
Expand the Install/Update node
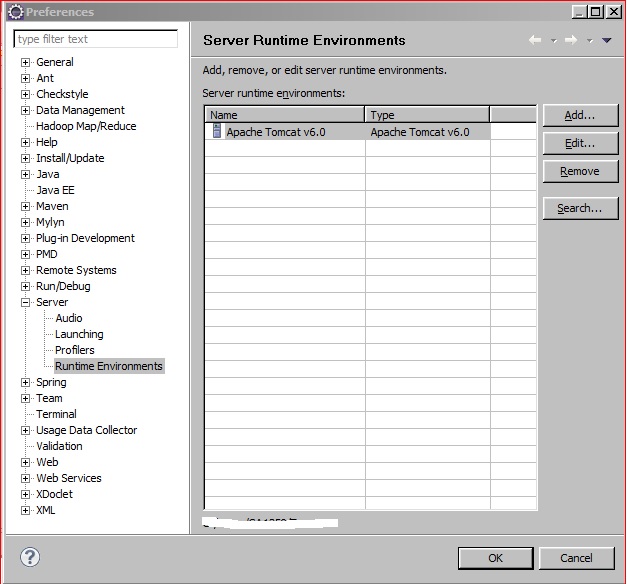26,158
